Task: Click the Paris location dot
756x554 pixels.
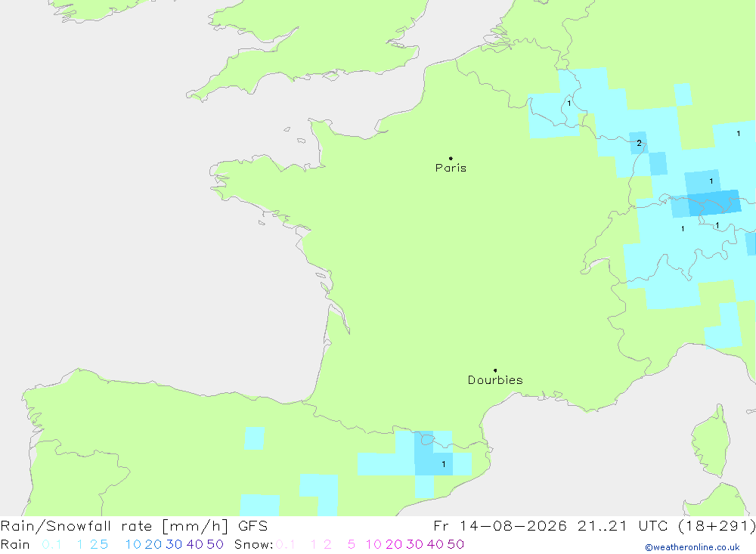Action: [x=451, y=158]
